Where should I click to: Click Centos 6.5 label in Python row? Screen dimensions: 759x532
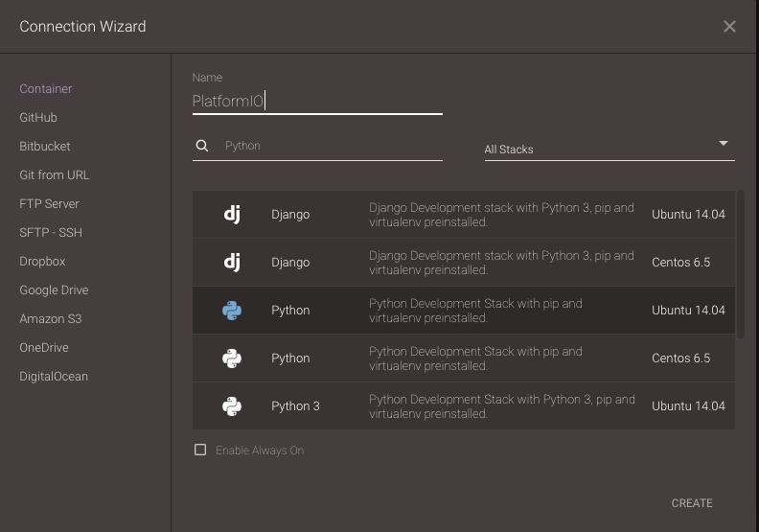(x=680, y=359)
